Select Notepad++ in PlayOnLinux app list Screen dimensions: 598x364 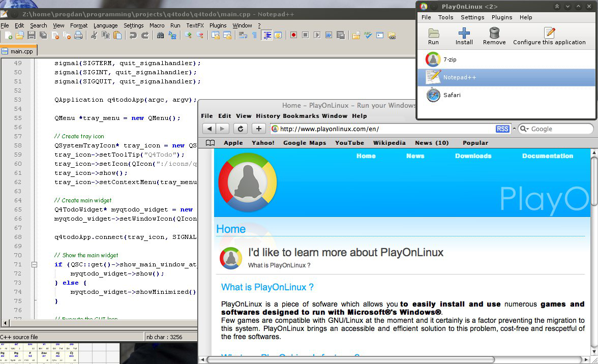tap(506, 77)
